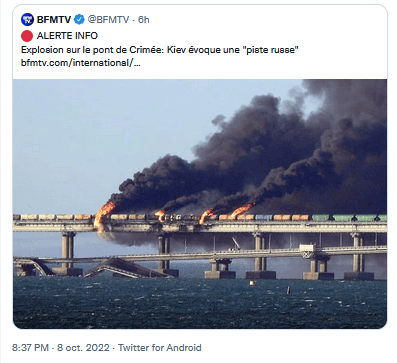Click the collapsed road span in the photo
The image size is (397, 363).
[x=123, y=268]
